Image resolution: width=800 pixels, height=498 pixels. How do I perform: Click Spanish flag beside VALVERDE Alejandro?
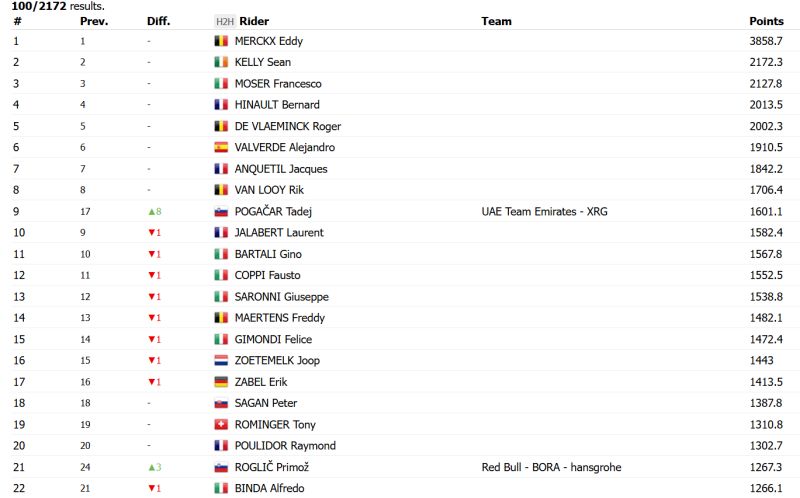[222, 148]
